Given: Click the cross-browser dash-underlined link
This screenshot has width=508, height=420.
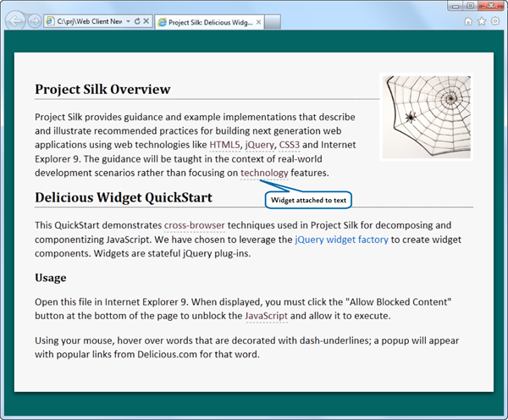Looking at the screenshot, I should [x=195, y=225].
